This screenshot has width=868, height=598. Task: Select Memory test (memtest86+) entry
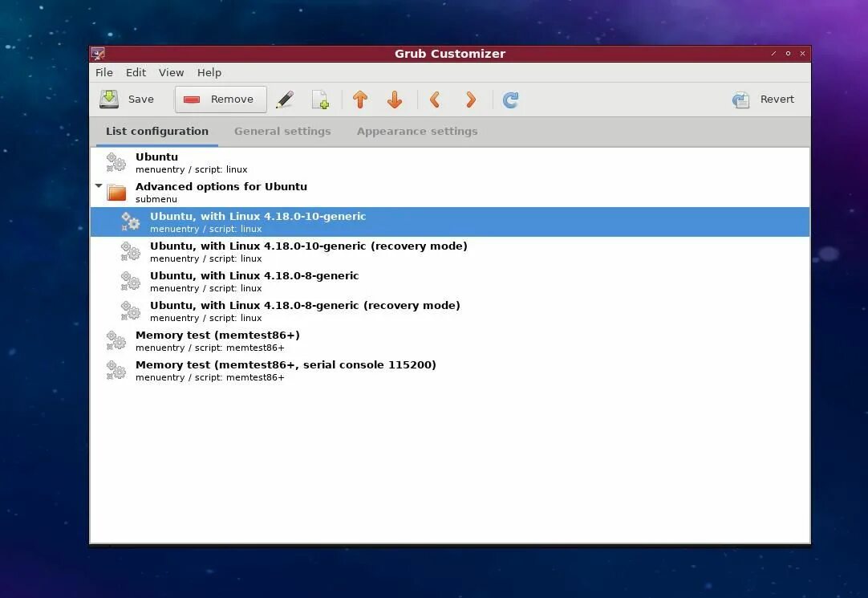coord(449,340)
